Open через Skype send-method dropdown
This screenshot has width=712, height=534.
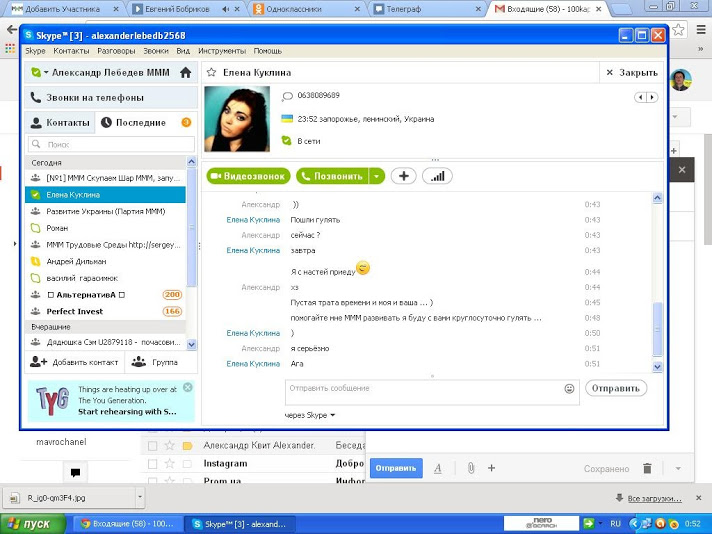click(310, 415)
